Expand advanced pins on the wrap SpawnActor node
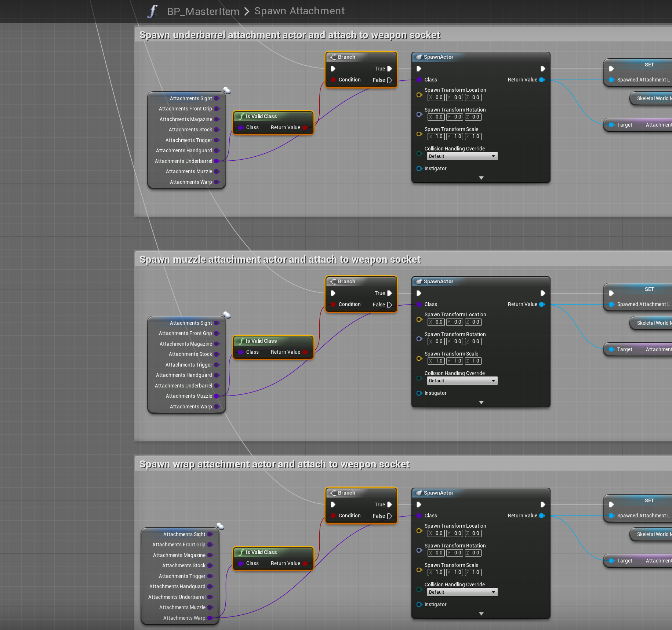 [481, 614]
